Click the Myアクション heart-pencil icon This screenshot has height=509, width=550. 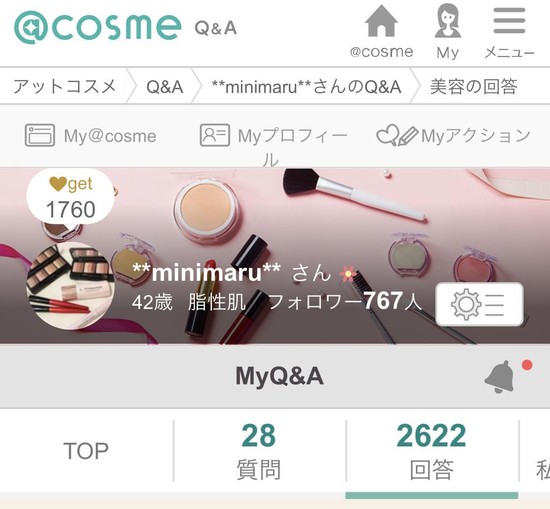397,135
